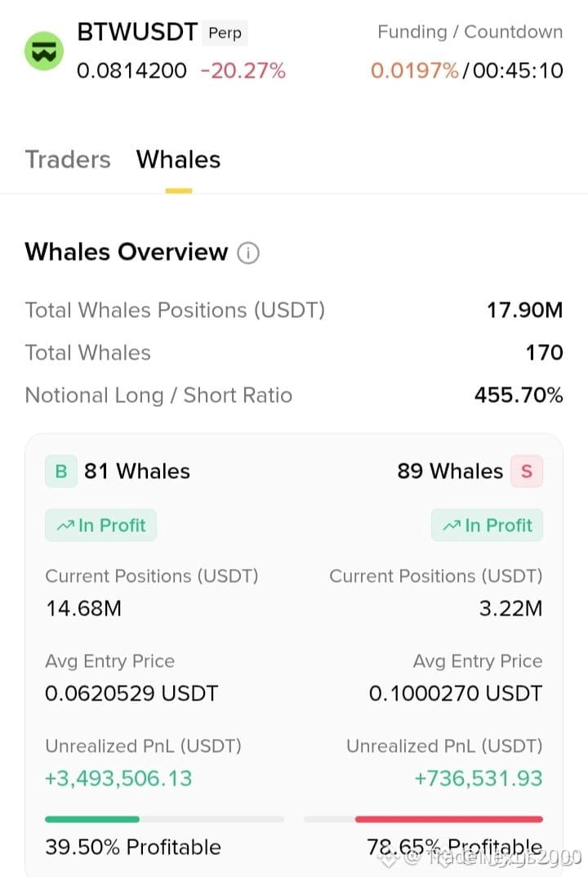
Task: Open the Whales Overview info icon
Action: coord(248,253)
